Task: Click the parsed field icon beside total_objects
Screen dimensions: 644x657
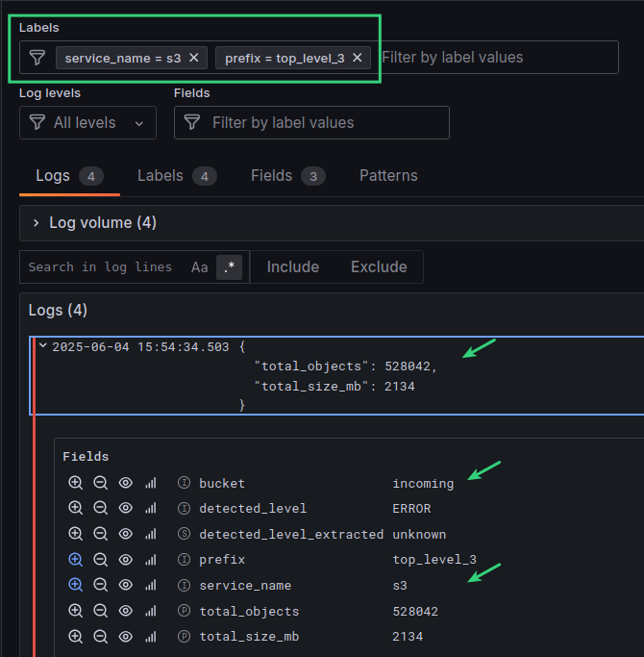Action: tap(184, 611)
